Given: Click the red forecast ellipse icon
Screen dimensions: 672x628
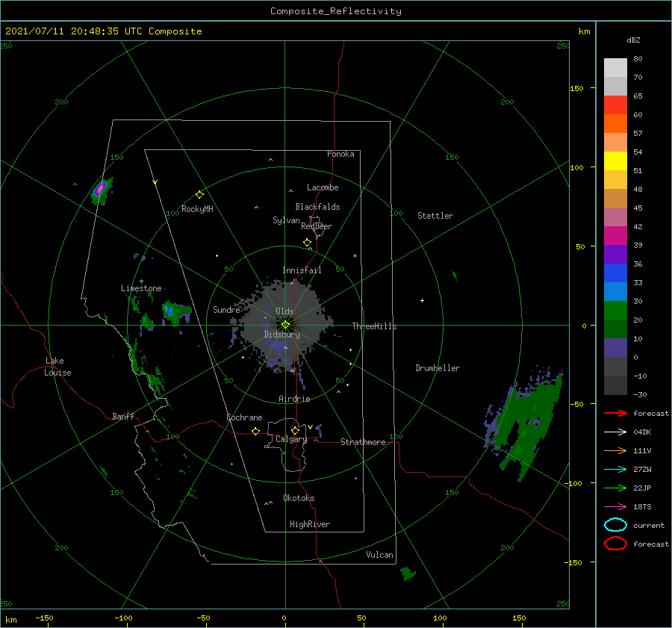Looking at the screenshot, I should click(x=615, y=544).
